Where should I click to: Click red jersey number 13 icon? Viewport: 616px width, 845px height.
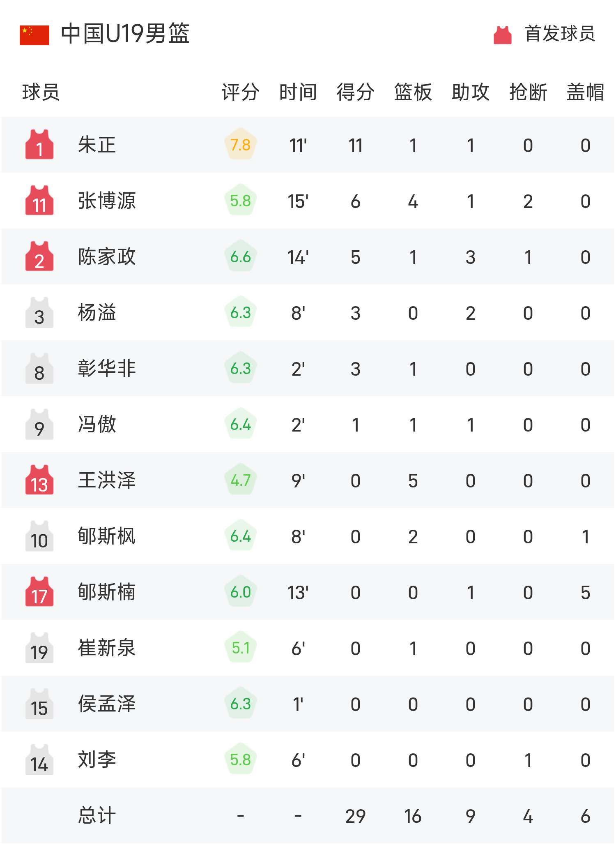click(x=39, y=480)
